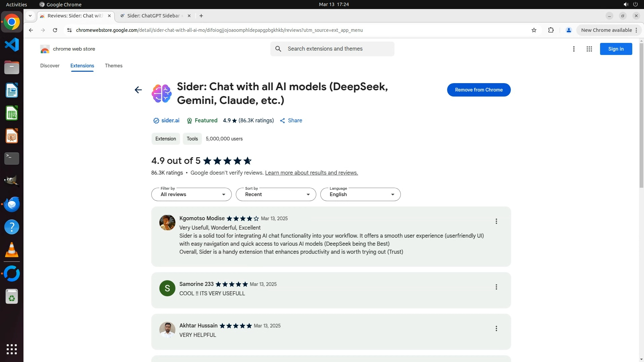Launch Visual Studio Code from dock
The image size is (644, 362).
tap(12, 45)
